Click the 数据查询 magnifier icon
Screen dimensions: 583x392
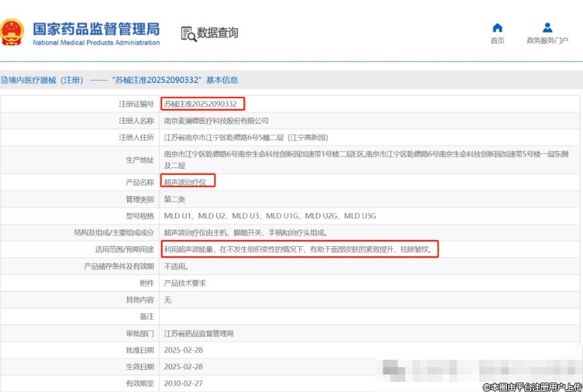coord(188,34)
